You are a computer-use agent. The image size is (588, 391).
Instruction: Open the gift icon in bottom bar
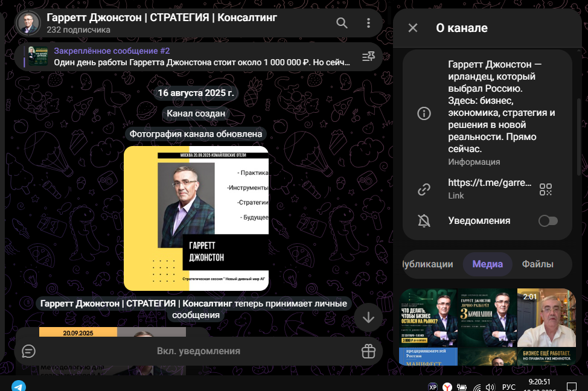point(368,351)
